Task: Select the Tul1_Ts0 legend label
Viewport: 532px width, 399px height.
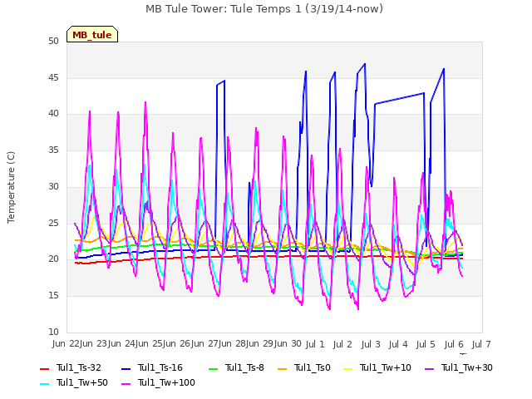Action: click(313, 367)
